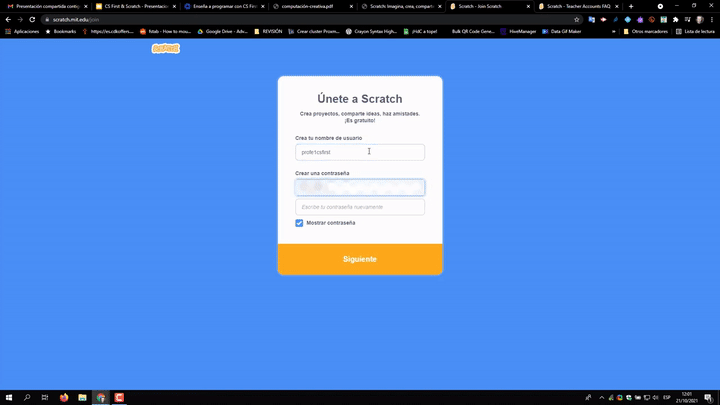The image size is (720, 405).
Task: Uncheck the Mostrar contraseña checkbox
Action: pos(299,223)
